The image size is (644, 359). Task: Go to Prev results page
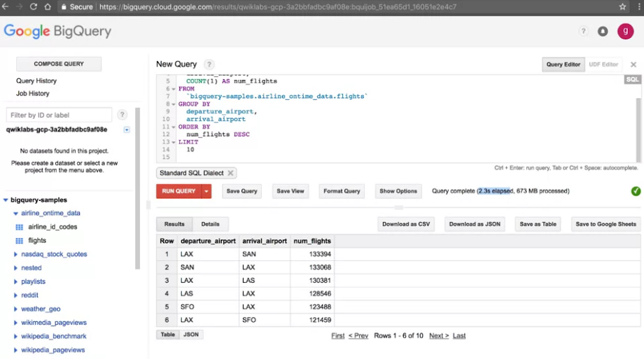[358, 336]
